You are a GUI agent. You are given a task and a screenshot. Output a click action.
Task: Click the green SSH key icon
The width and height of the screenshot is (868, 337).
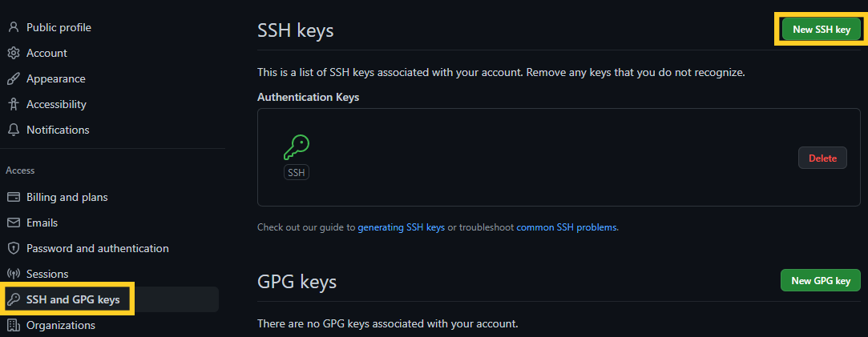pyautogui.click(x=297, y=147)
